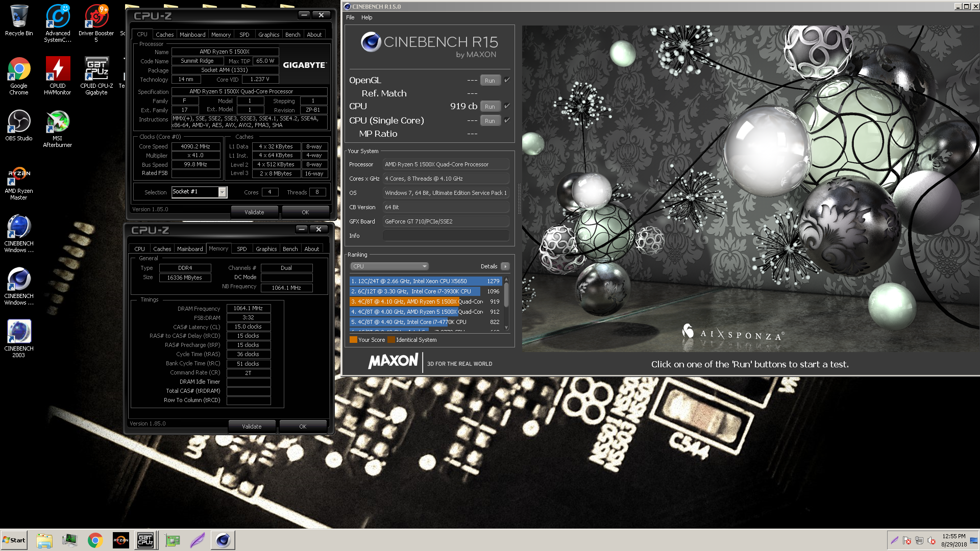
Task: Expand the ranking Details arrow
Action: (505, 266)
